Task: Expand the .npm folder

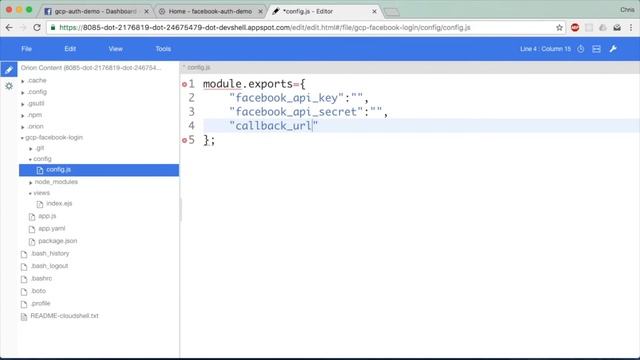Action: (23, 116)
